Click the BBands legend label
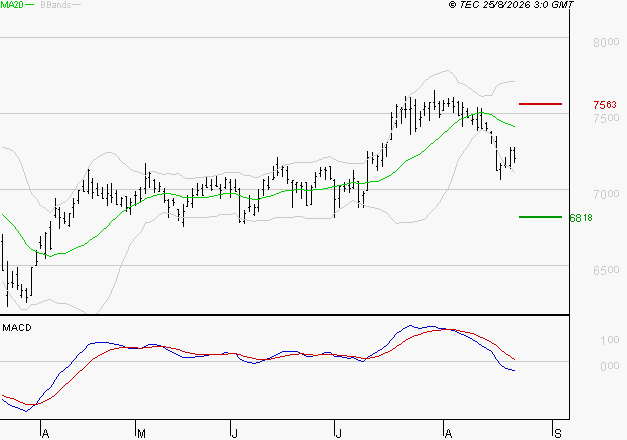Image resolution: width=627 pixels, height=440 pixels. pos(56,5)
